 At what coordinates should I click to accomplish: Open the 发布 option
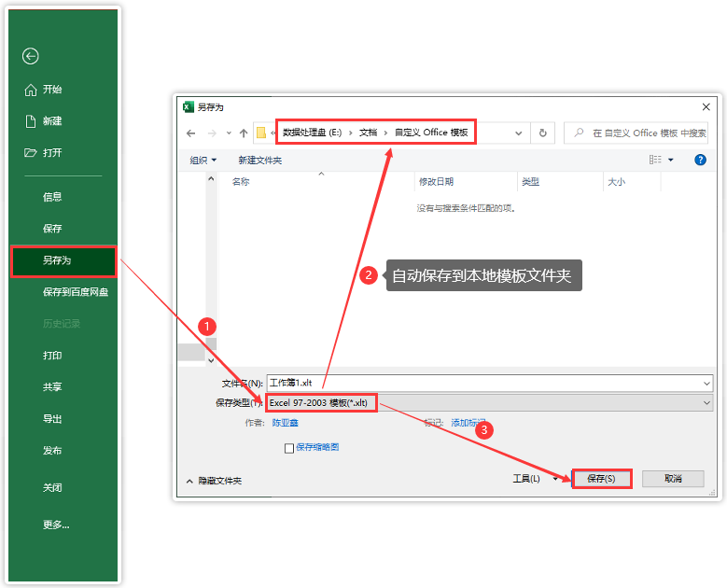click(52, 450)
